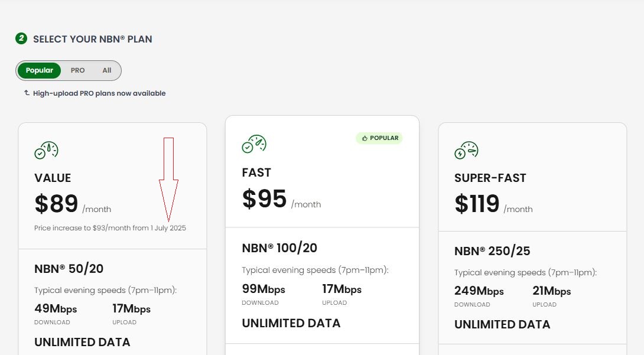The height and width of the screenshot is (355, 644).
Task: Click NBN 50/20 heading
Action: (69, 269)
